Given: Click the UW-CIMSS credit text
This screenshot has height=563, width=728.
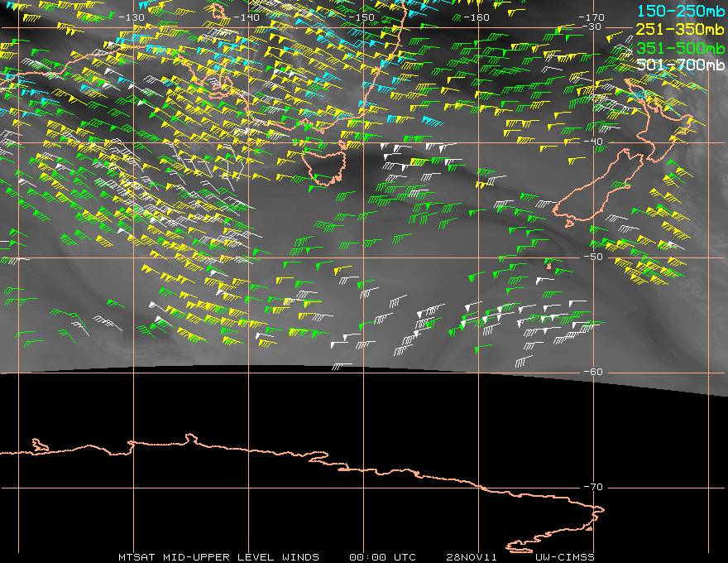Looking at the screenshot, I should 564,557.
